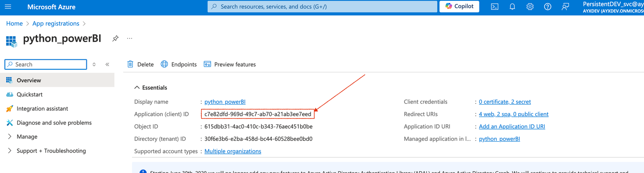Open Copilot from the top bar

pyautogui.click(x=459, y=7)
